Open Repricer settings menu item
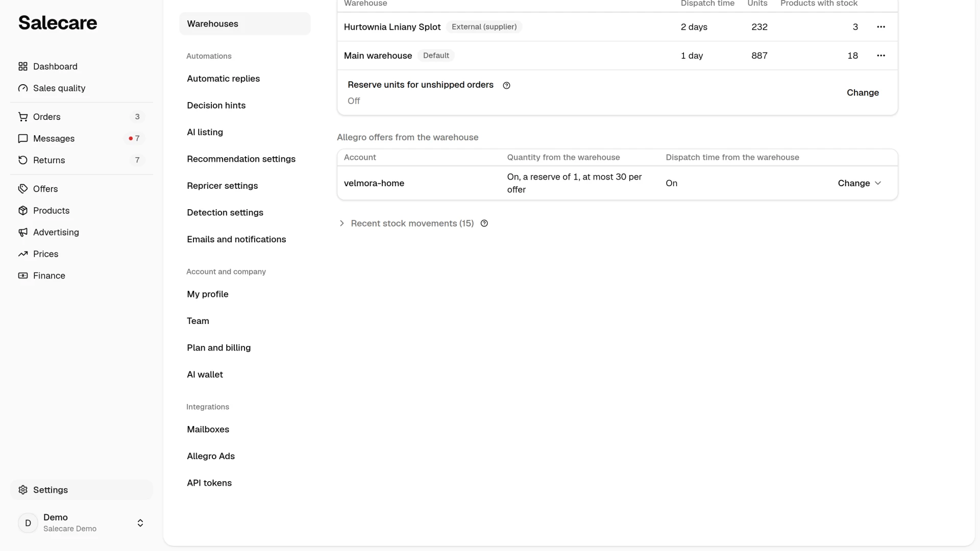 [223, 186]
